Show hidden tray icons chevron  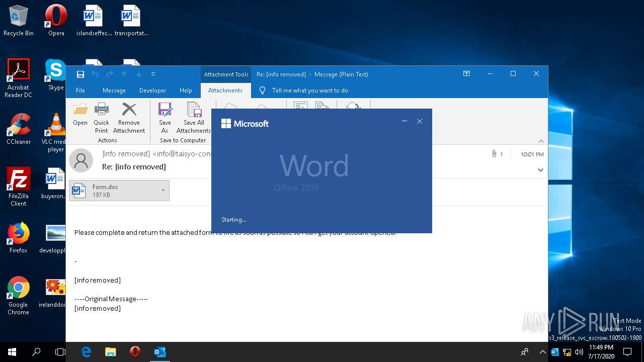point(543,352)
